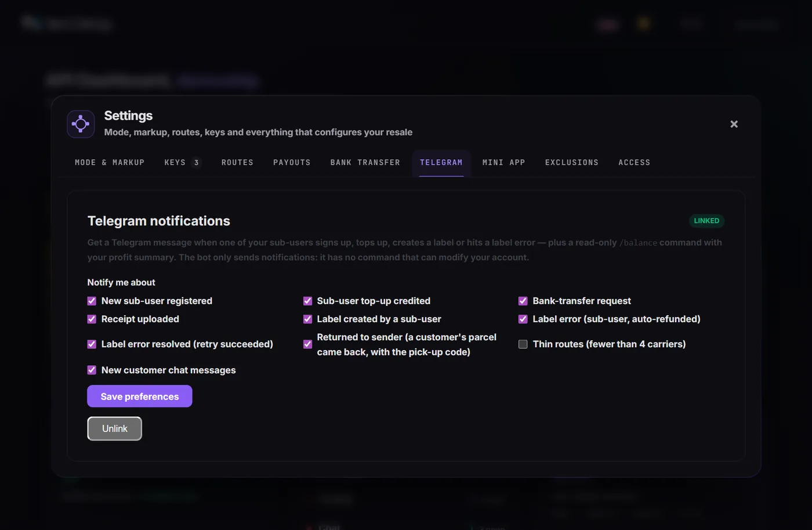Toggle Label error auto-refunded checkbox
Viewport: 812px width, 530px height.
tap(523, 319)
